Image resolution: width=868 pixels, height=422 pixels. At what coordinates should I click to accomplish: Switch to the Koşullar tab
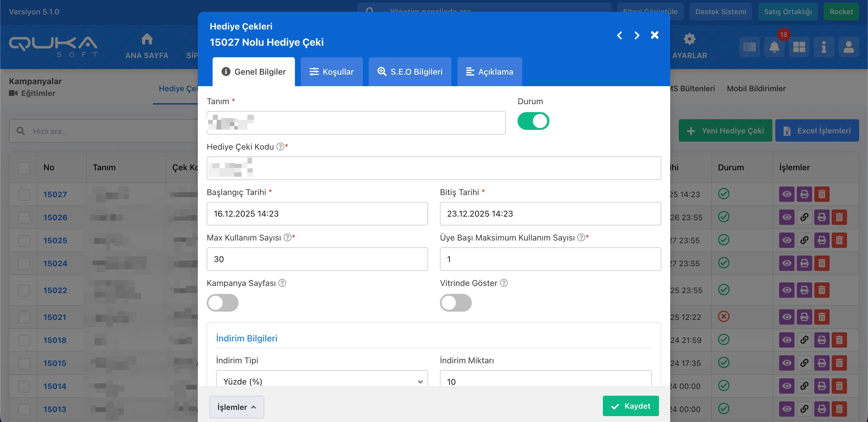point(332,72)
